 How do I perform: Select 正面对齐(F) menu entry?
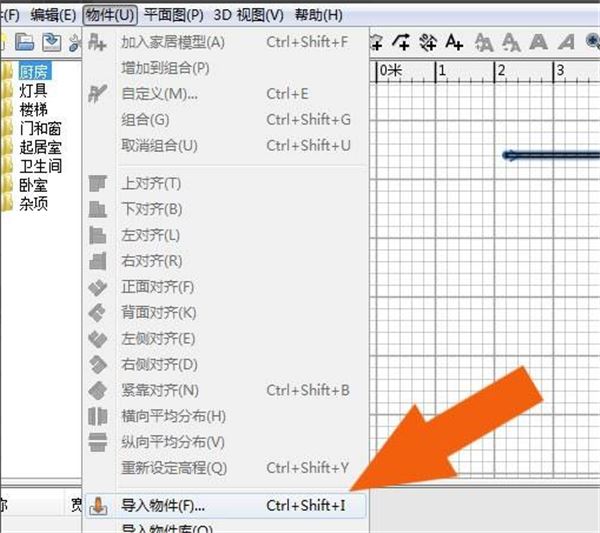225,287
